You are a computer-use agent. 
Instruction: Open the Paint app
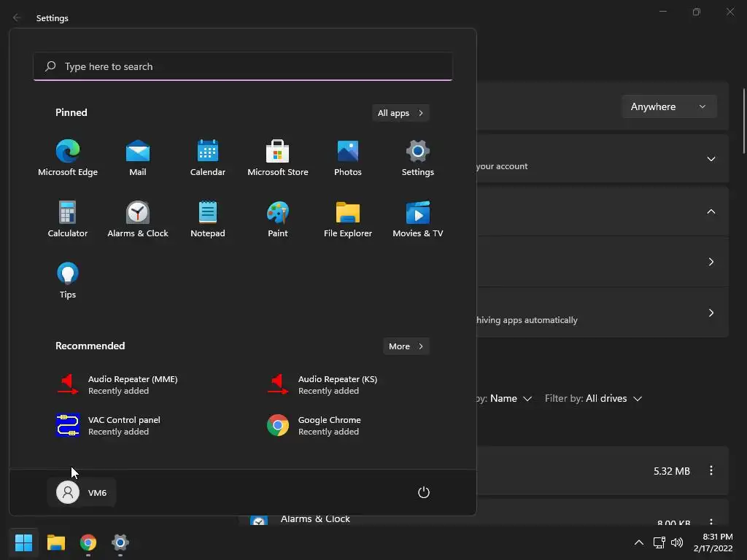(x=278, y=219)
